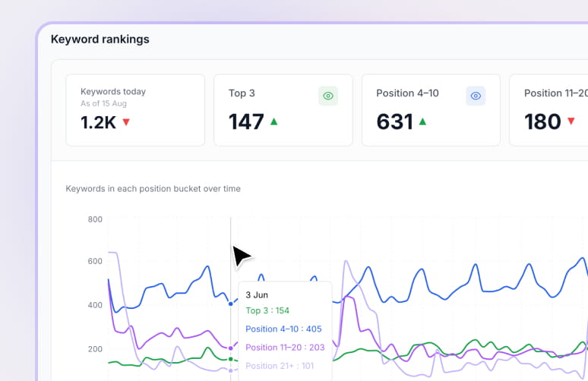Click tooltip entry 'Position 11–20 : 203'
The height and width of the screenshot is (381, 588).
pyautogui.click(x=285, y=348)
